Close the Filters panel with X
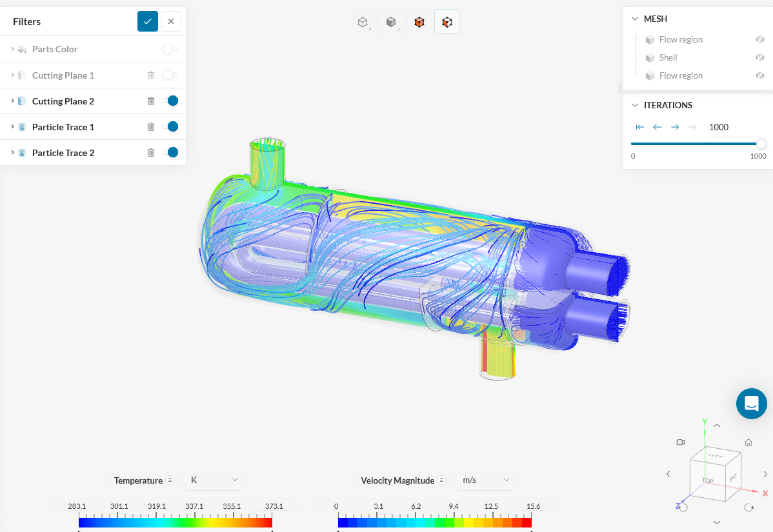Screen dimensions: 773x532 (x=171, y=21)
